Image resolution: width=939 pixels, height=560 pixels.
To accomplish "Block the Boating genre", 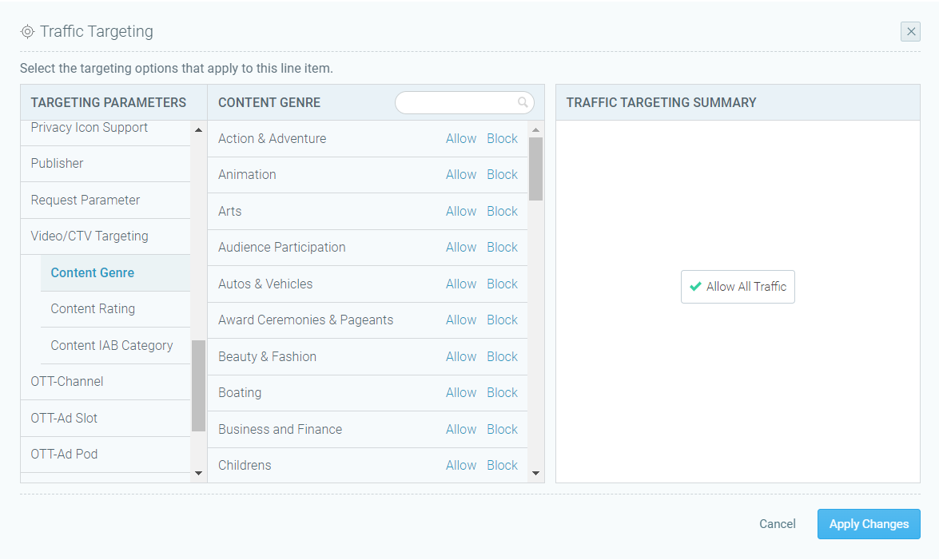I will point(502,393).
